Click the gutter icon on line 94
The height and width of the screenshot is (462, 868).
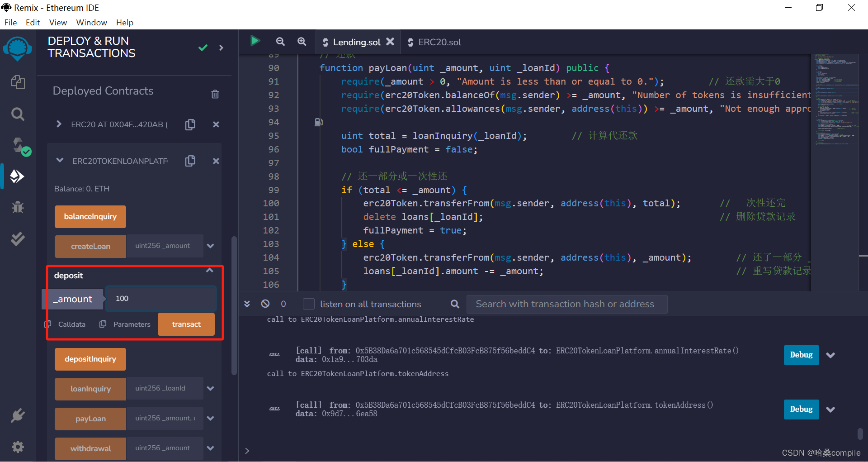pyautogui.click(x=319, y=122)
